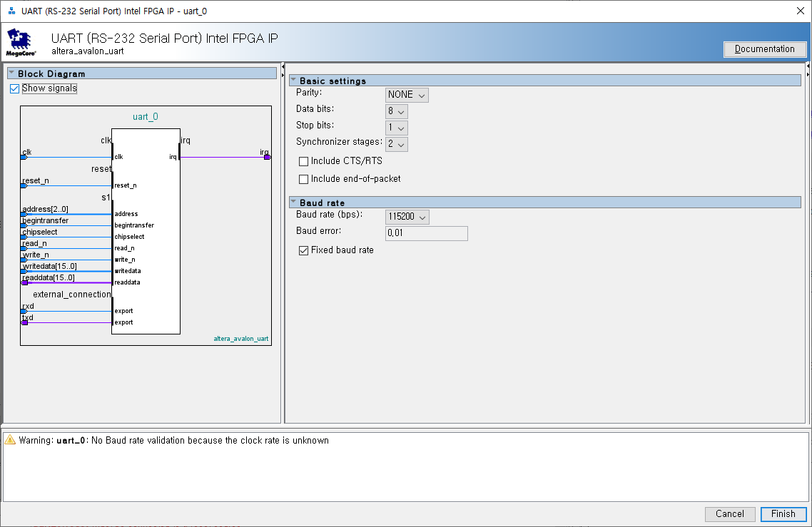
Task: Select the address[2..0] signal label
Action: (45, 209)
